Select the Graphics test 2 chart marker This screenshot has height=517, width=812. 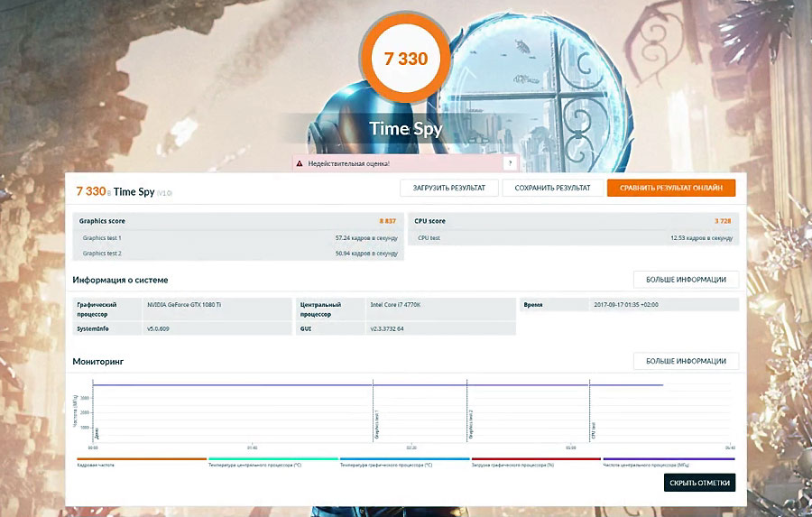[x=471, y=425]
